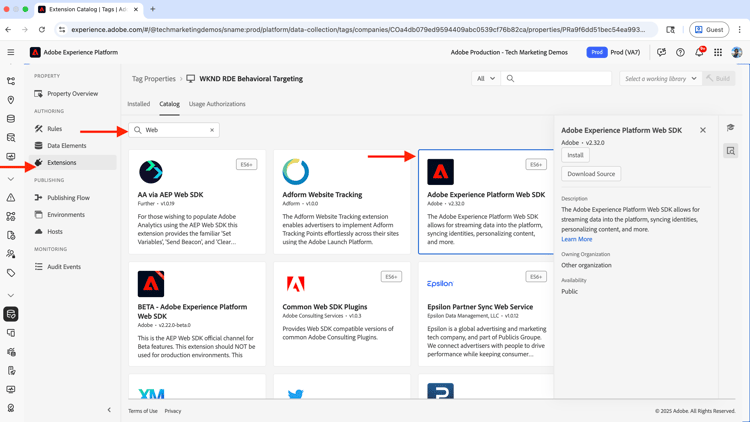Screen dimensions: 750x422
Task: Switch to the Installed tab
Action: coord(138,104)
